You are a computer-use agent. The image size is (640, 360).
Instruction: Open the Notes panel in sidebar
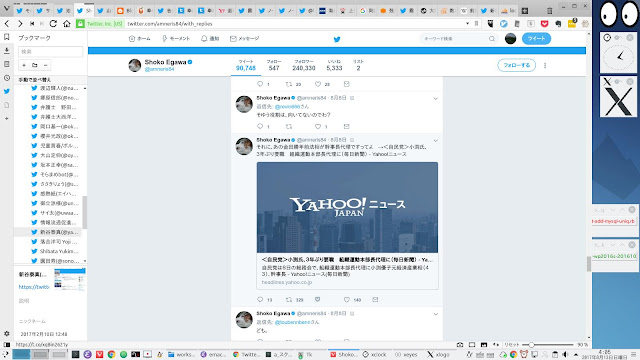pyautogui.click(x=7, y=64)
